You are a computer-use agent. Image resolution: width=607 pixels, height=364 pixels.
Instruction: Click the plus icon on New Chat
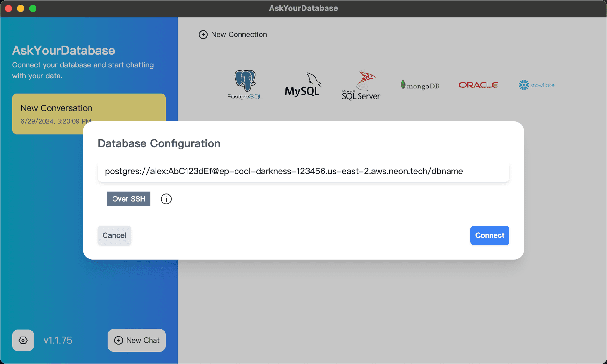[119, 340]
